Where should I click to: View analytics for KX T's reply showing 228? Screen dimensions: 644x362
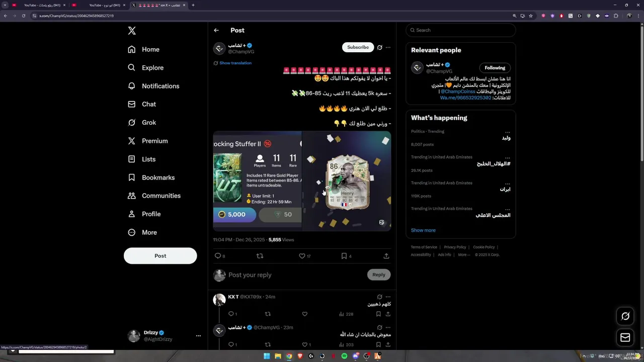point(346,314)
